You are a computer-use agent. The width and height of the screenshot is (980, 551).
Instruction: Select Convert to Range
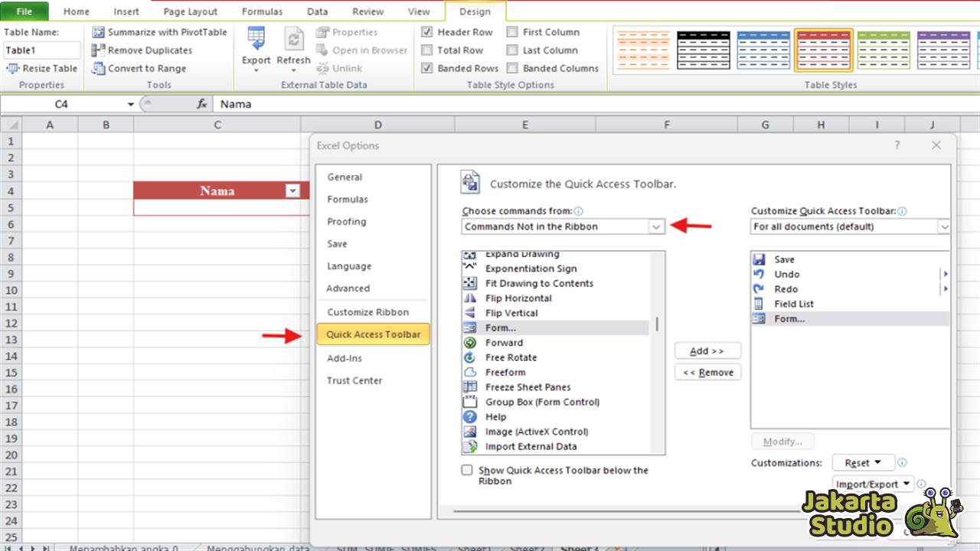click(142, 68)
